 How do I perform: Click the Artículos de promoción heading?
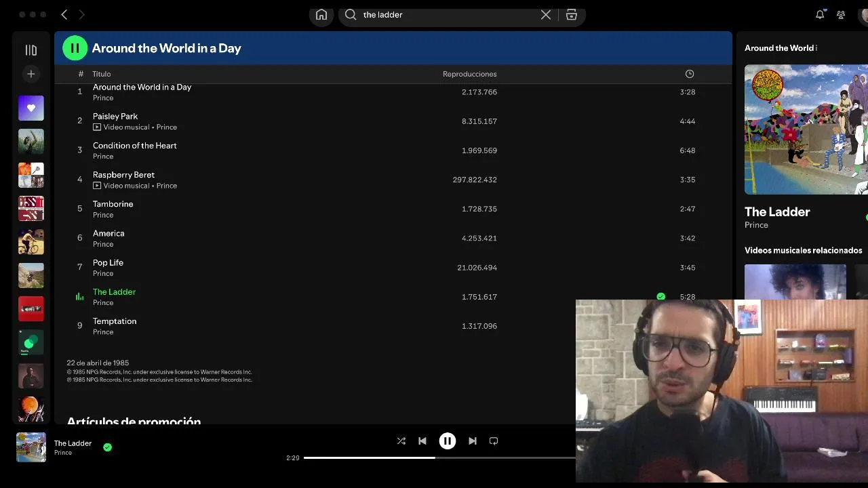click(x=134, y=420)
